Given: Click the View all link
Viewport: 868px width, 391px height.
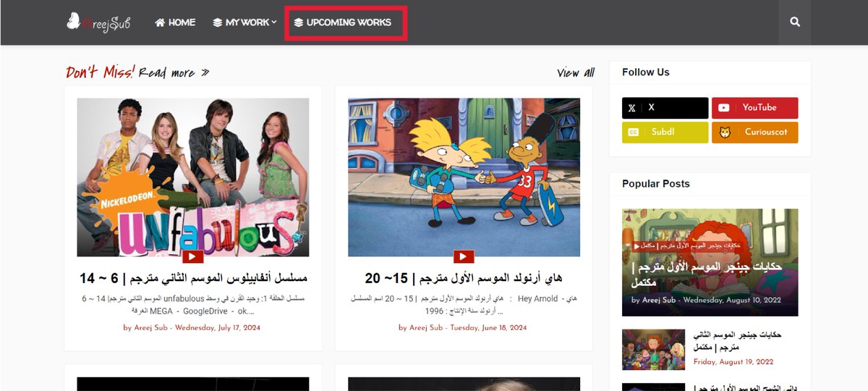Looking at the screenshot, I should click(x=576, y=72).
